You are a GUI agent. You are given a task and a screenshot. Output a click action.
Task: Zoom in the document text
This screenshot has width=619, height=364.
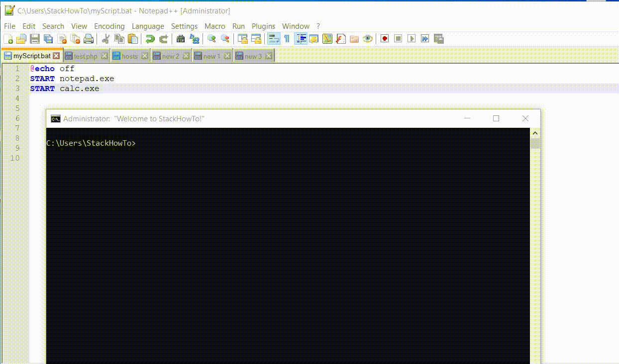point(211,38)
